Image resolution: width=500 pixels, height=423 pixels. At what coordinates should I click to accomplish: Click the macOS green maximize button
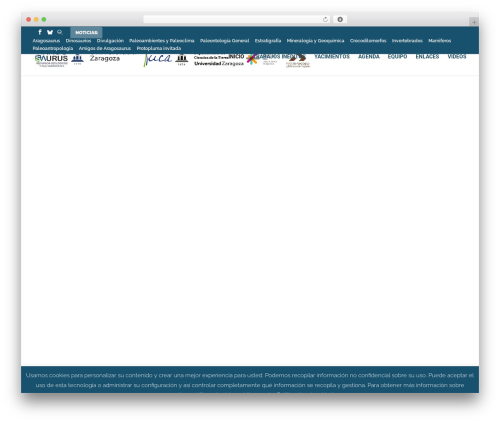tap(44, 19)
